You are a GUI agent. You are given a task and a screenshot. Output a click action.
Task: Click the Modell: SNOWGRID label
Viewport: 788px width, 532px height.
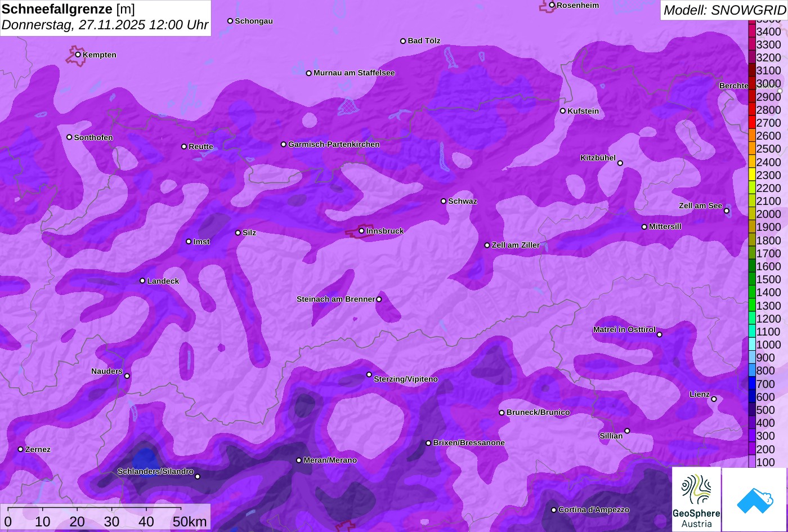pos(724,10)
